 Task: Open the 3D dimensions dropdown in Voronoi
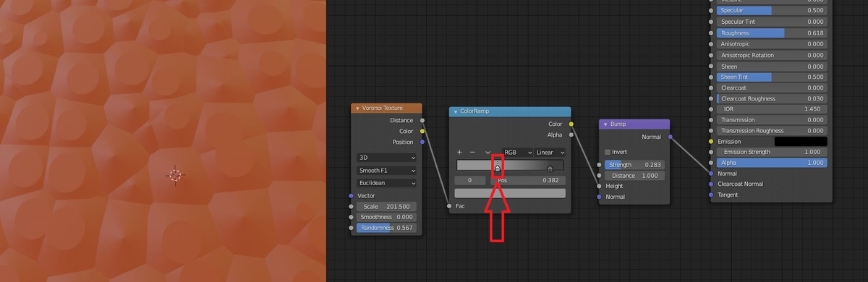[x=386, y=158]
